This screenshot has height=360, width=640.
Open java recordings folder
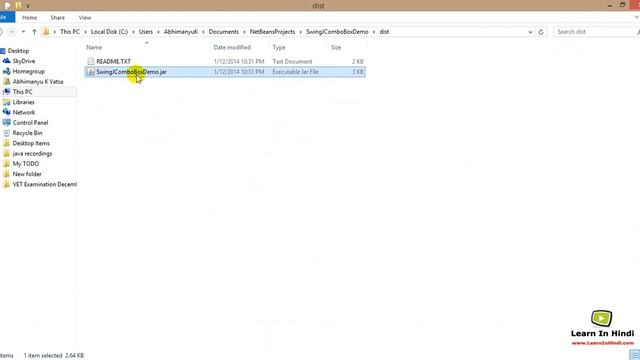[32, 153]
